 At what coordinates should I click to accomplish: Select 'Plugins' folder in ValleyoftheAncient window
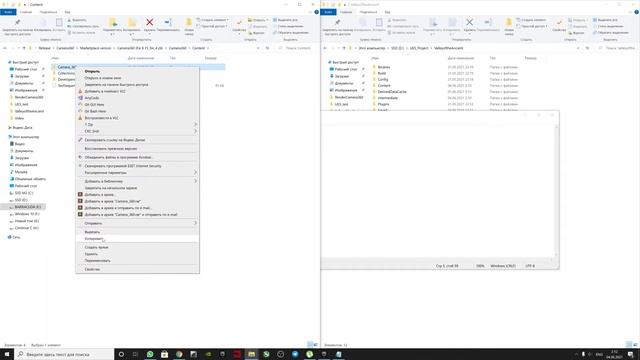(383, 104)
